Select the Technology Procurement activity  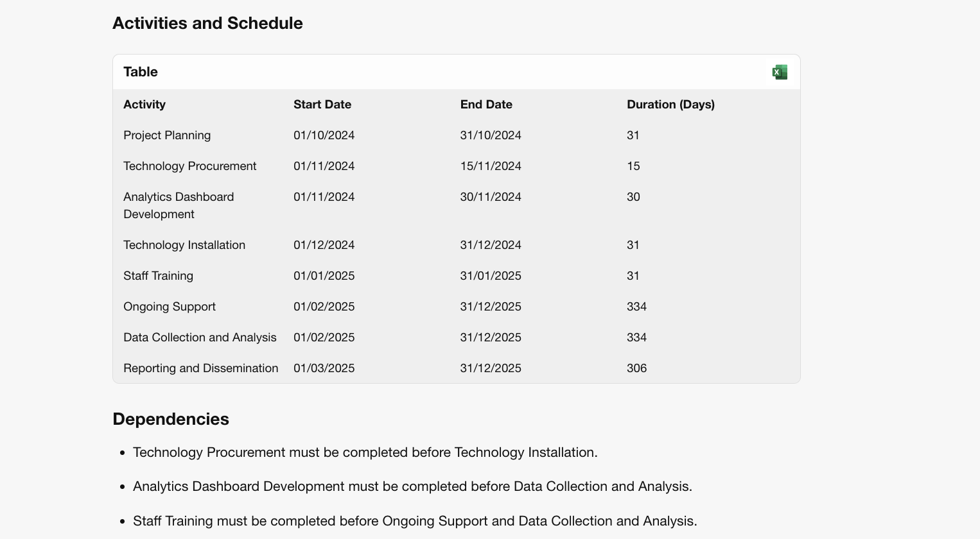(x=189, y=166)
